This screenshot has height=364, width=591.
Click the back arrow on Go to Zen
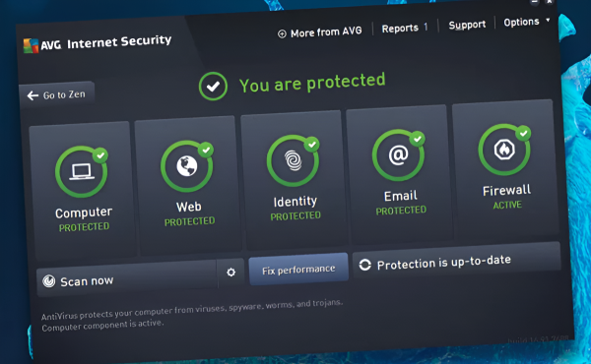33,95
